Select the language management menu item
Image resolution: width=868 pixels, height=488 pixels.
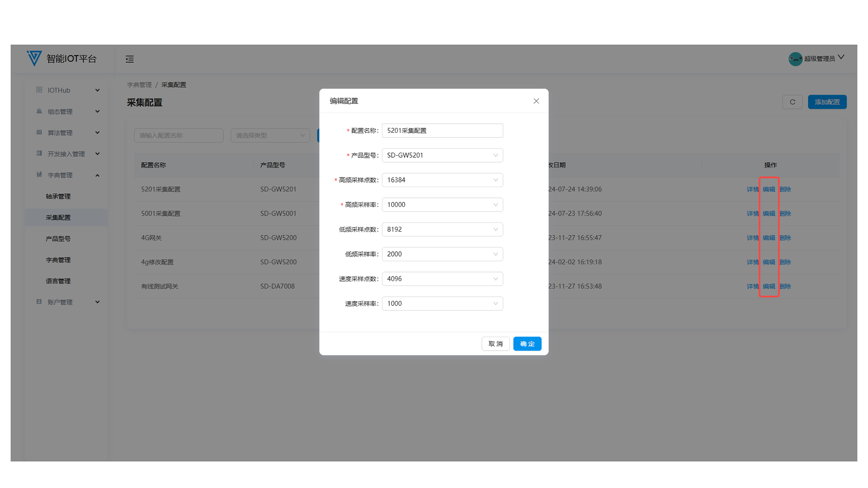click(58, 281)
